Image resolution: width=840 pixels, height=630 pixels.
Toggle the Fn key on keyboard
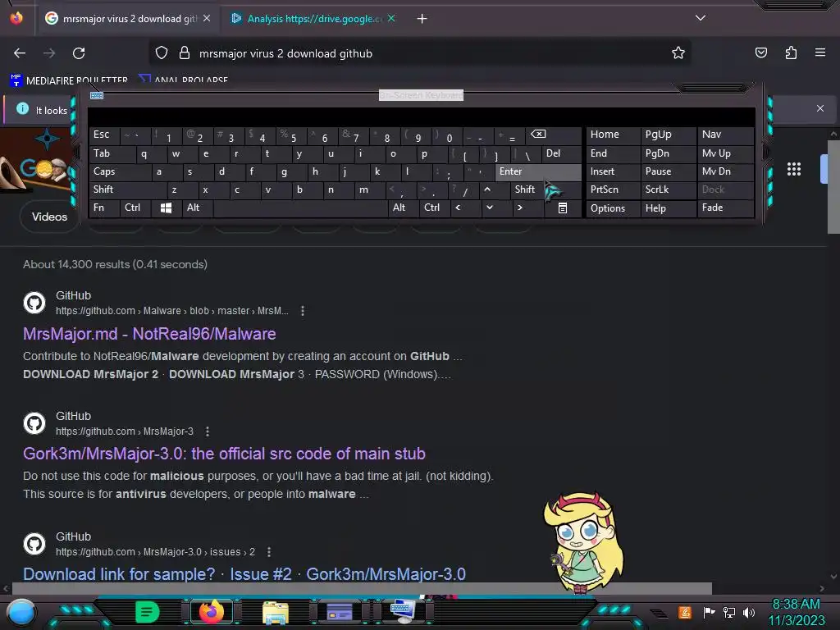[x=104, y=208]
